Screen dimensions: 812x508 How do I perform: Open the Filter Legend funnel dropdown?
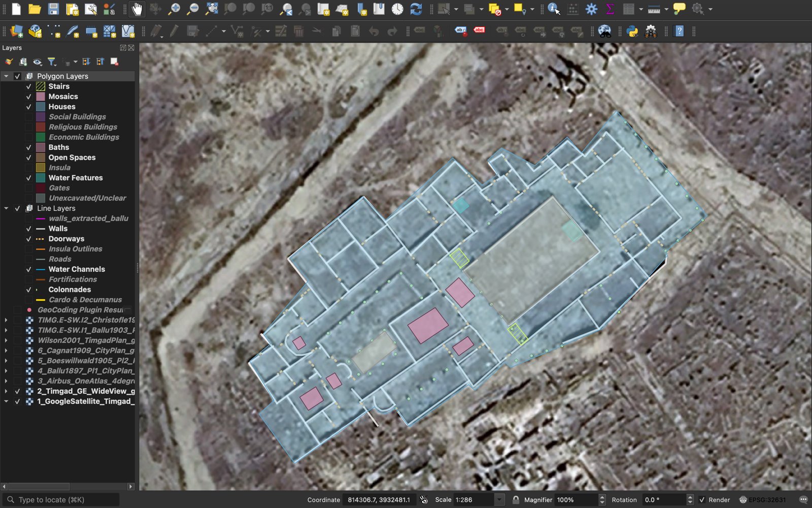(52, 61)
